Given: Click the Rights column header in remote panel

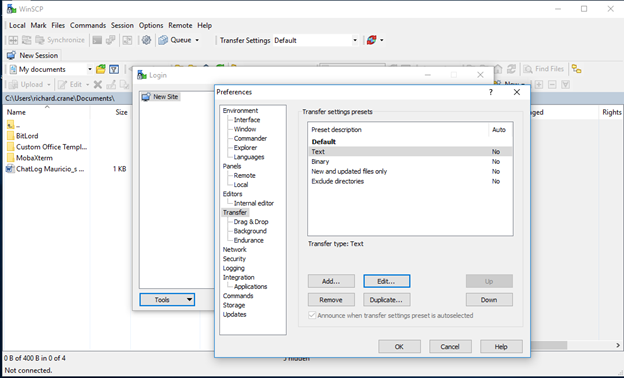Looking at the screenshot, I should tap(611, 112).
